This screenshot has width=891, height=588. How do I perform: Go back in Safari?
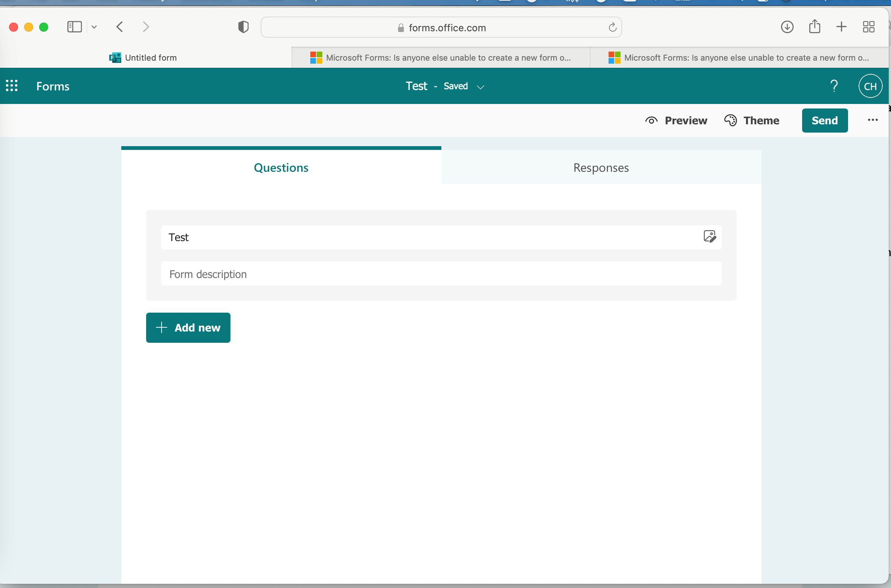119,27
